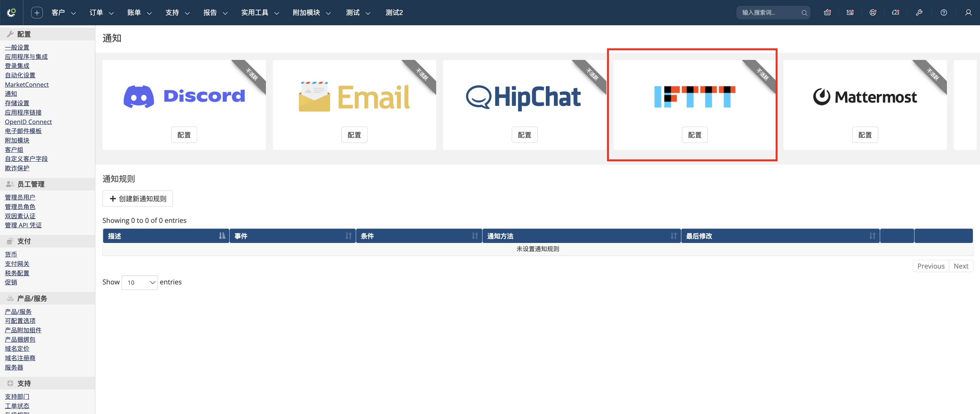
Task: Configure the Mattermost notification provider
Action: click(x=865, y=135)
